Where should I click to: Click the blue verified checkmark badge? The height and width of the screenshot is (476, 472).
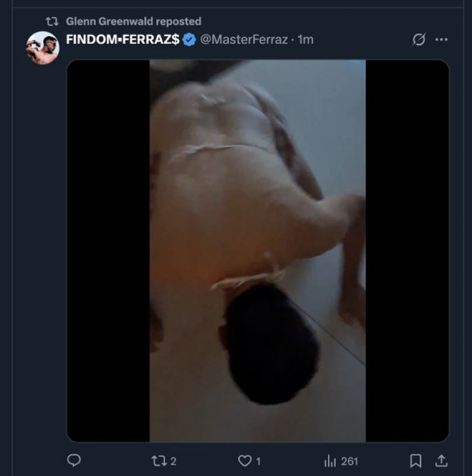click(x=190, y=40)
